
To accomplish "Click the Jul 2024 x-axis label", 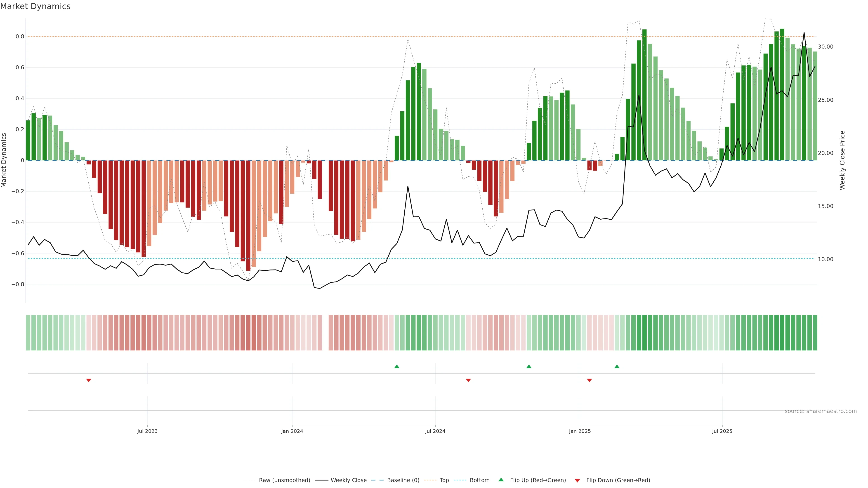I will point(435,431).
